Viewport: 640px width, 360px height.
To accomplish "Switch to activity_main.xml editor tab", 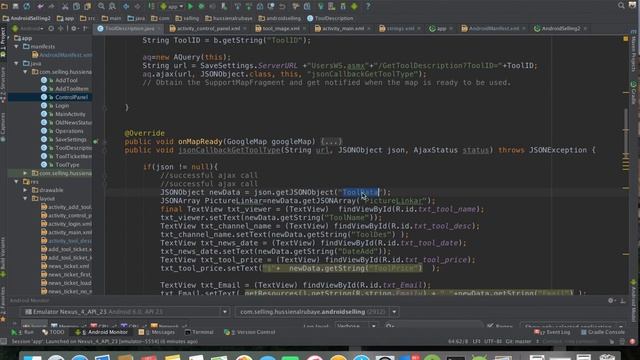I will (343, 29).
